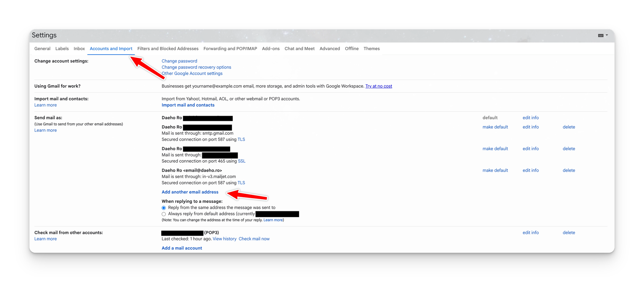The width and height of the screenshot is (644, 282).
Task: Click Add another email address
Action: 190,192
